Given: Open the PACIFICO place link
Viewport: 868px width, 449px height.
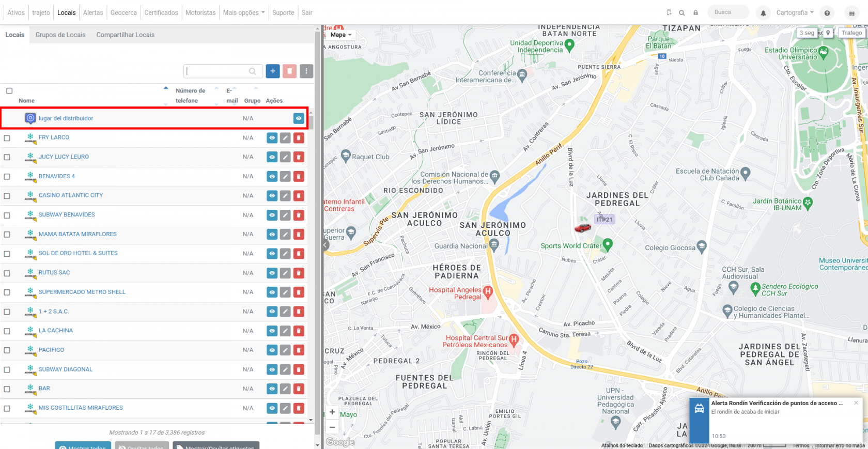Looking at the screenshot, I should (x=52, y=350).
